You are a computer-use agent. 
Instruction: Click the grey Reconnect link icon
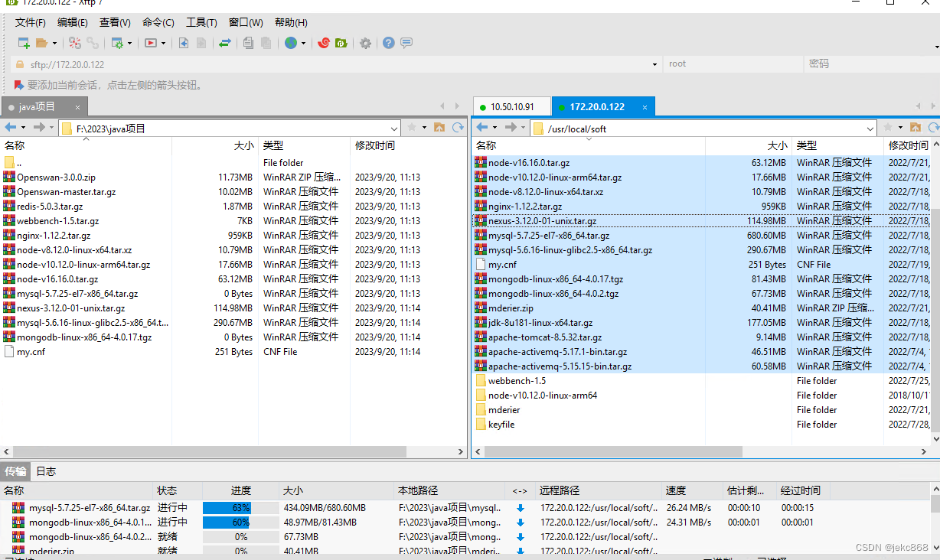(x=93, y=43)
